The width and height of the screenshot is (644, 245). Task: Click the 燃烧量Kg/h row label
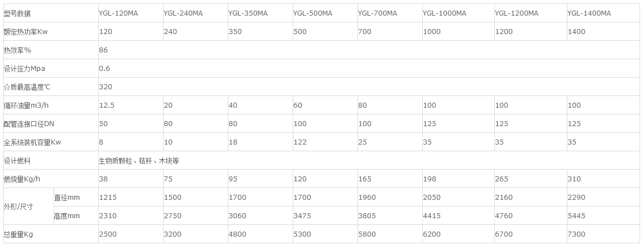23,179
